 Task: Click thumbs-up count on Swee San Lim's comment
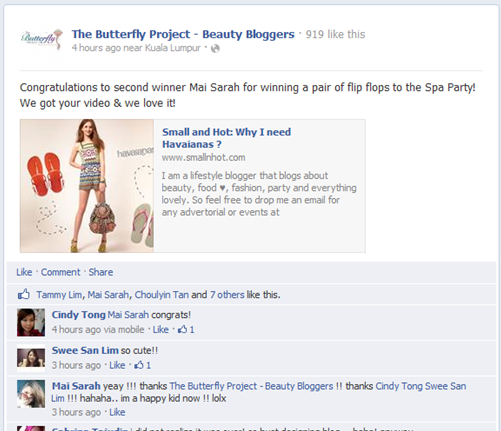[143, 365]
